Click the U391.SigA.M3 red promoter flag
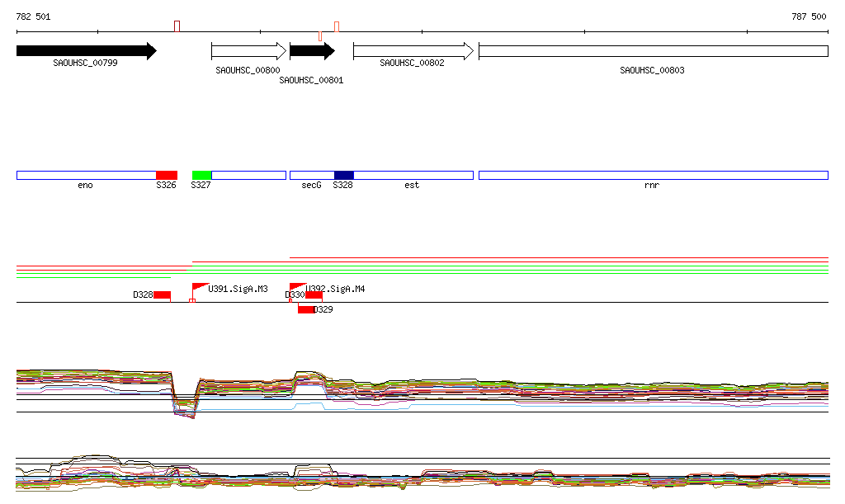Screen dimensions: 845x504 pyautogui.click(x=199, y=288)
